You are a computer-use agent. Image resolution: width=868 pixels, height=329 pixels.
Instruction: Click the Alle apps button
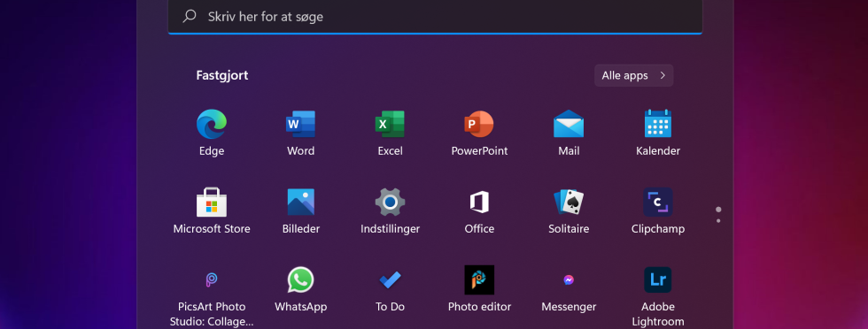(x=634, y=76)
